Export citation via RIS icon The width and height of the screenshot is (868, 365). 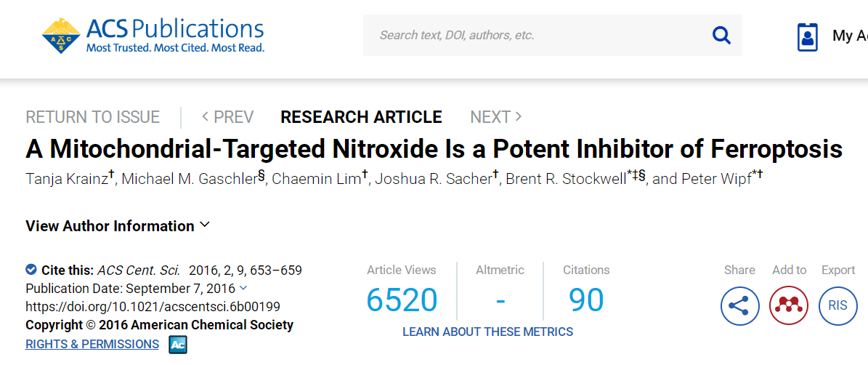point(837,305)
